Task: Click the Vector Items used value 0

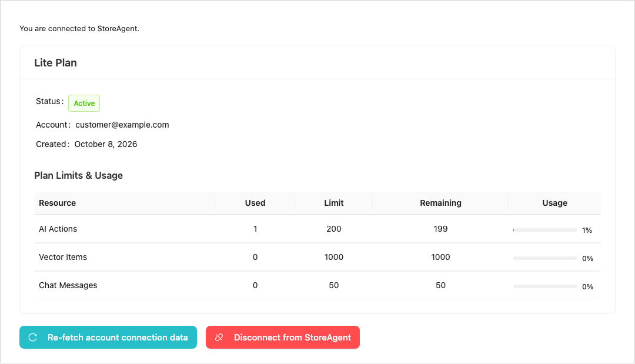Action: click(x=255, y=257)
